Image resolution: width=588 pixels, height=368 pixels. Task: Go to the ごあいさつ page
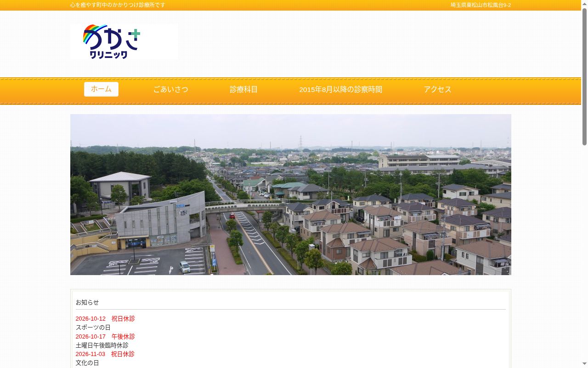[170, 90]
